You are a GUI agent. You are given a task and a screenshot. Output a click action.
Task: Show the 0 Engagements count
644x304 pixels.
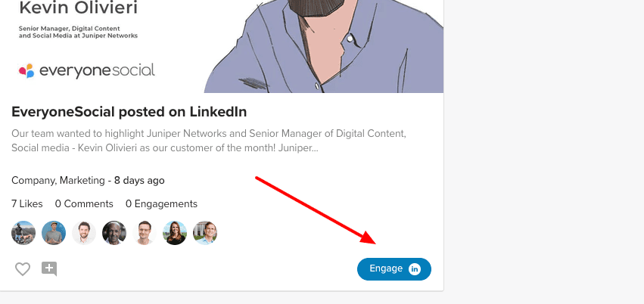click(161, 204)
